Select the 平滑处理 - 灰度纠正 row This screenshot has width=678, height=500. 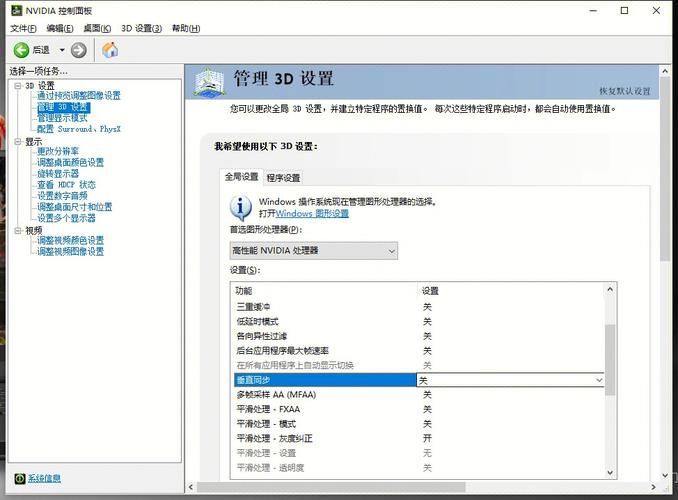419,439
